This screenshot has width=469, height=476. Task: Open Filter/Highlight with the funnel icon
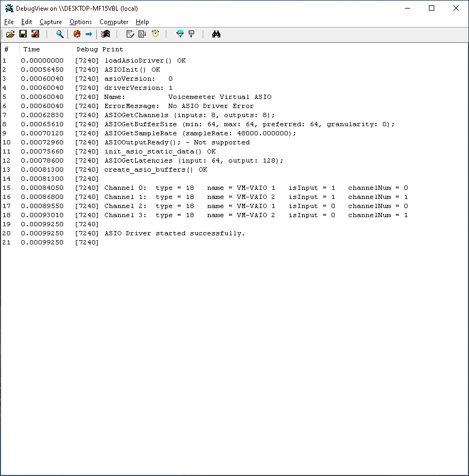[x=180, y=34]
